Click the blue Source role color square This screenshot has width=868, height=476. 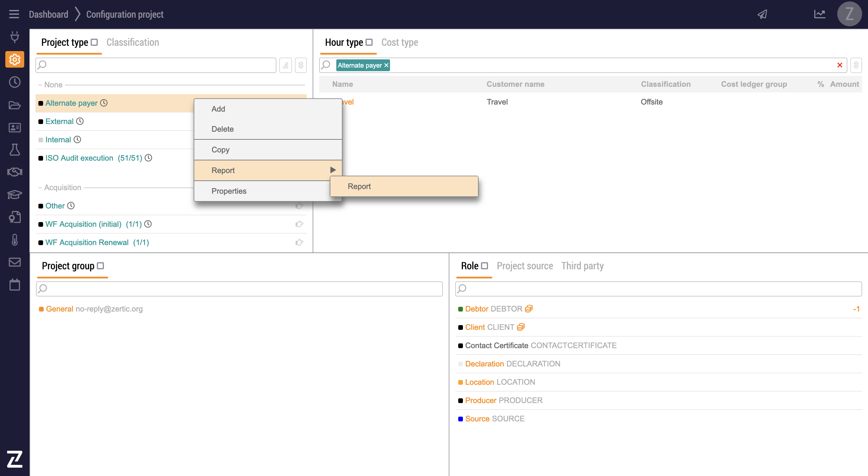[460, 419]
